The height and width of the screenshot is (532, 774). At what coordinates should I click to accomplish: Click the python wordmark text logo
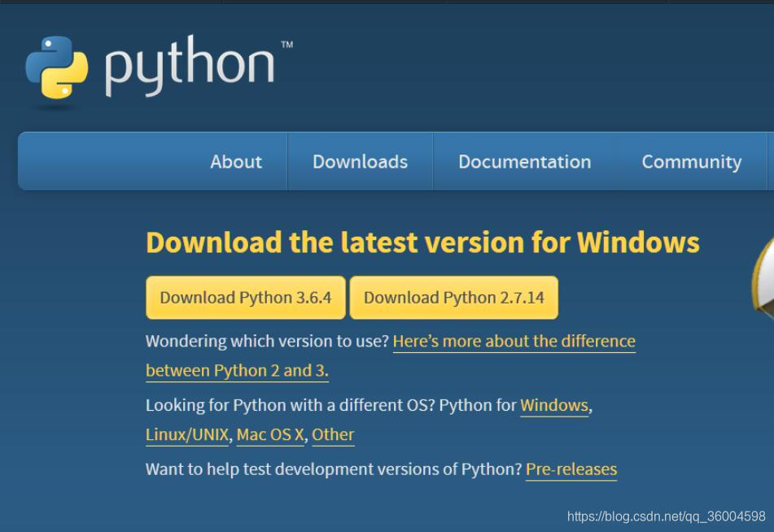click(190, 66)
